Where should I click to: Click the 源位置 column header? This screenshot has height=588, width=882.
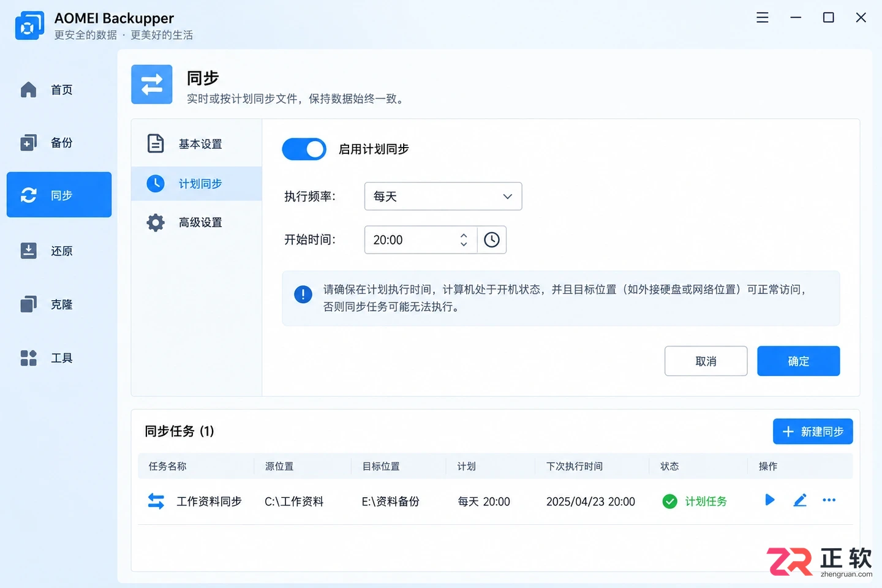click(x=279, y=466)
